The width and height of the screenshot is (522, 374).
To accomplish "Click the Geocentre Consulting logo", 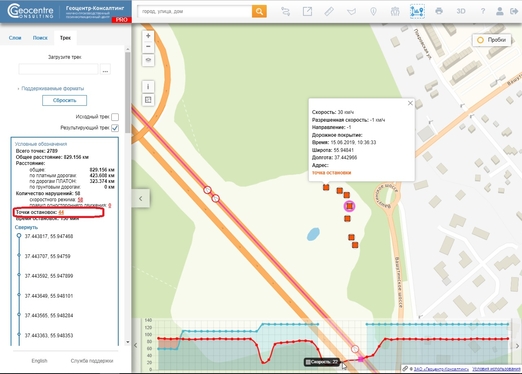I will [x=31, y=11].
